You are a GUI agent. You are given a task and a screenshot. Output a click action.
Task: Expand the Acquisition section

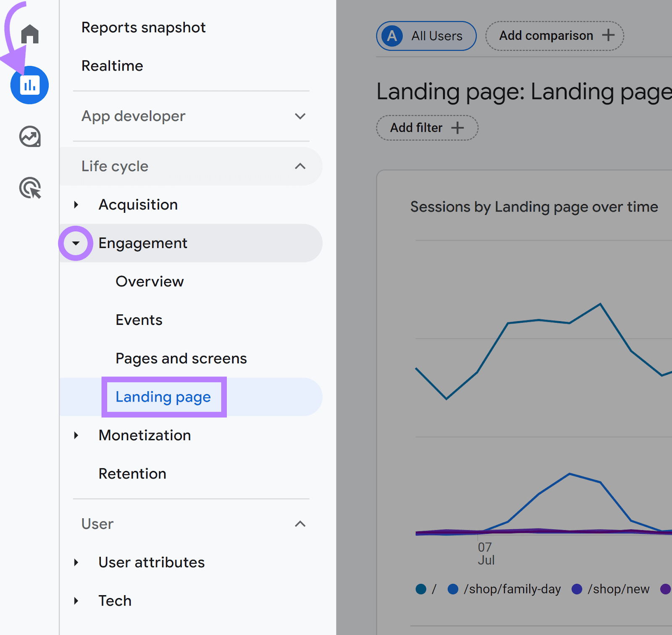76,205
